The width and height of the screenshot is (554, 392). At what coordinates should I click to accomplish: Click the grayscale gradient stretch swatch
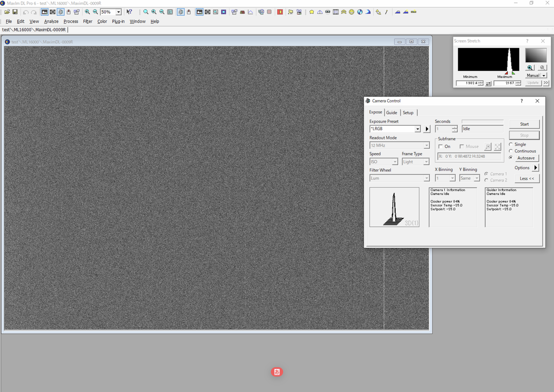pyautogui.click(x=536, y=55)
